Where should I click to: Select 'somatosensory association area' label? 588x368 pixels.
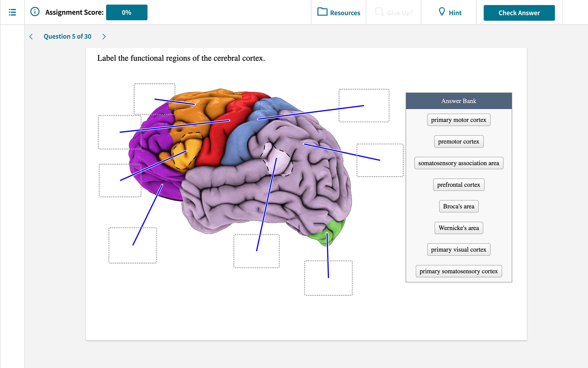[x=459, y=163]
